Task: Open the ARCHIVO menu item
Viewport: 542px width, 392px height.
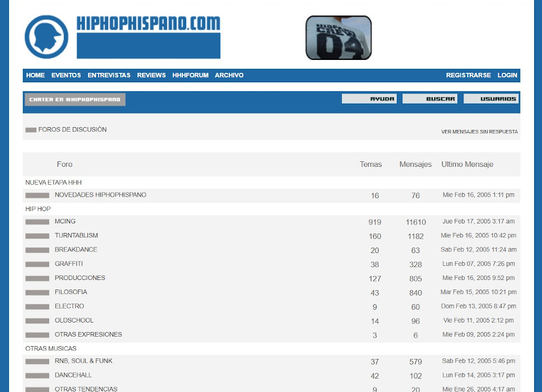Action: point(229,75)
